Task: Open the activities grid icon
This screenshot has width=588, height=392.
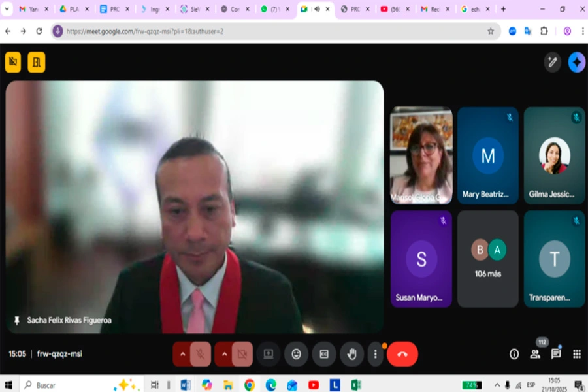Action: click(x=577, y=354)
